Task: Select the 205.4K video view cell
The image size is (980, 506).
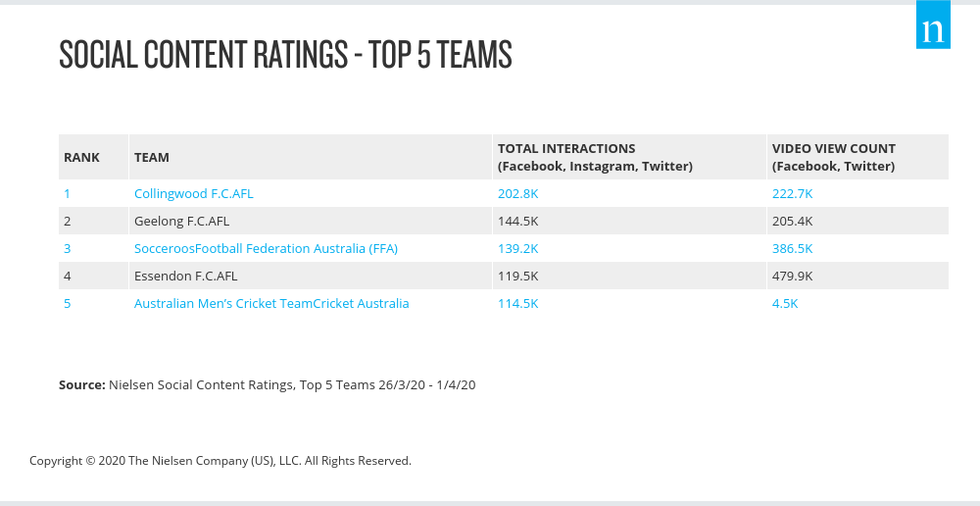Action: 792,221
